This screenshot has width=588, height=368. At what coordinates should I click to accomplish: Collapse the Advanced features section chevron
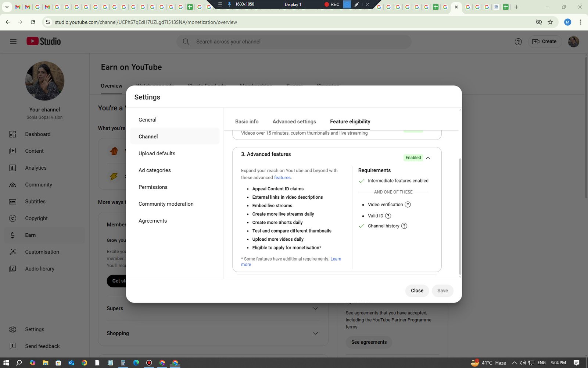pyautogui.click(x=428, y=158)
